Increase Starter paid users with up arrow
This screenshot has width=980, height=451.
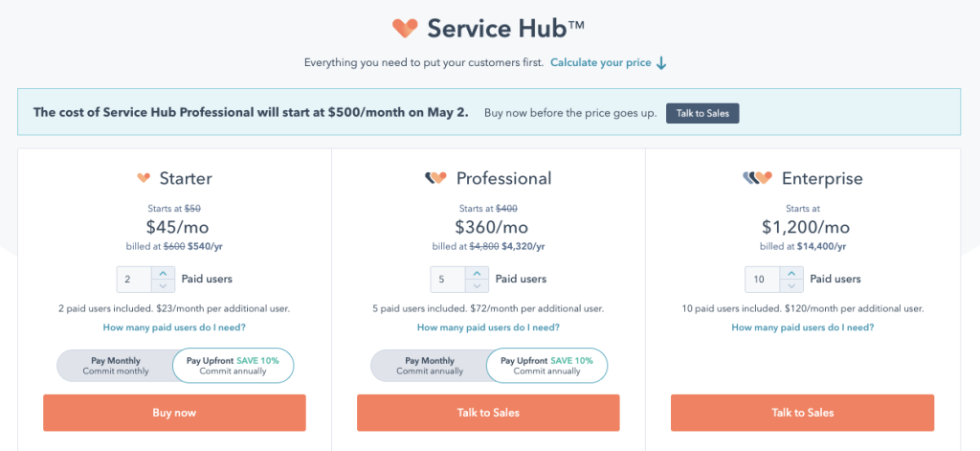point(163,273)
